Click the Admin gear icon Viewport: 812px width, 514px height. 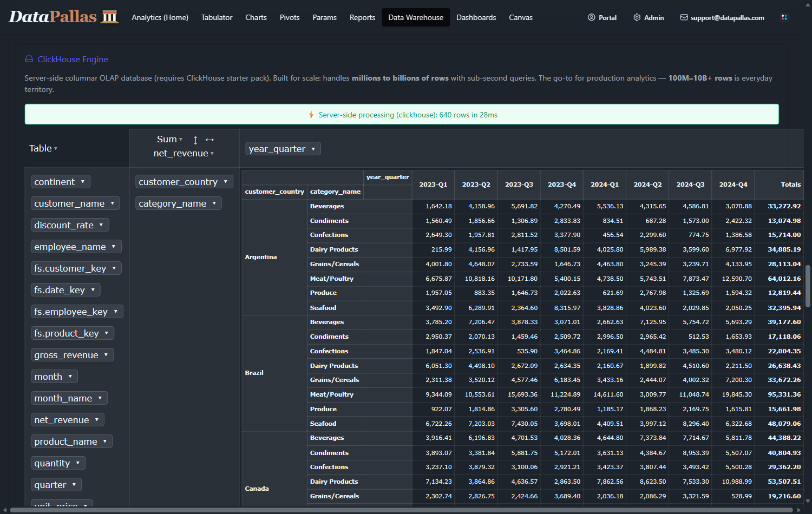637,17
